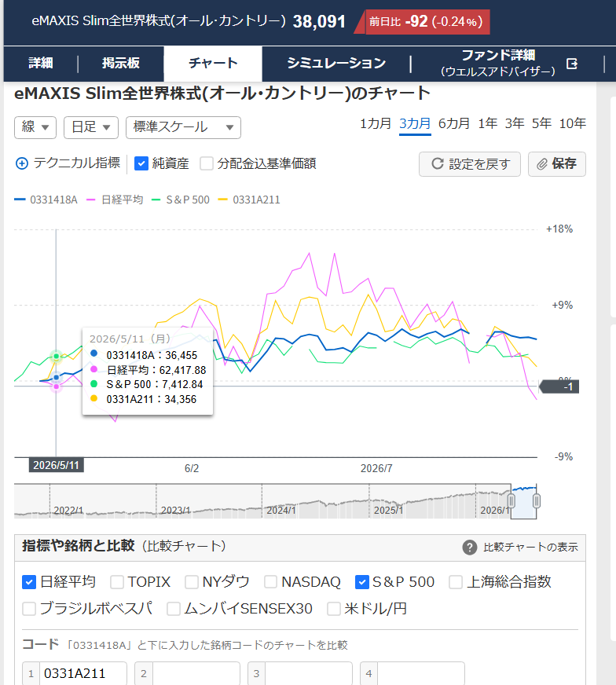Image resolution: width=616 pixels, height=685 pixels.
Task: Click the pink 日経平均 legend swatch
Action: click(x=91, y=200)
